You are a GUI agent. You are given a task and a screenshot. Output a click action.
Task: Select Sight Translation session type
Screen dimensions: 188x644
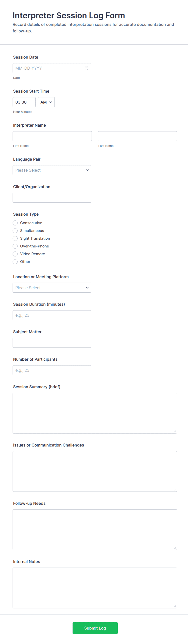[15, 238]
